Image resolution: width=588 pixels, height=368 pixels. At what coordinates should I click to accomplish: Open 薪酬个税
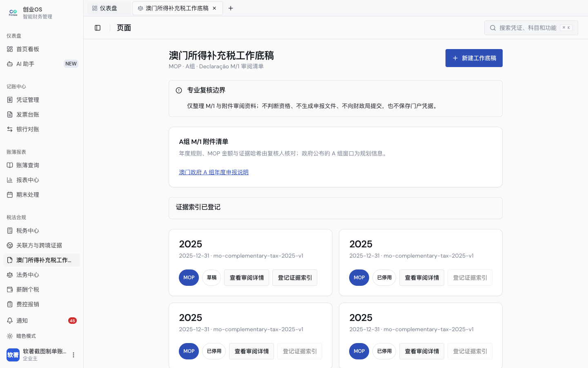coord(42,289)
